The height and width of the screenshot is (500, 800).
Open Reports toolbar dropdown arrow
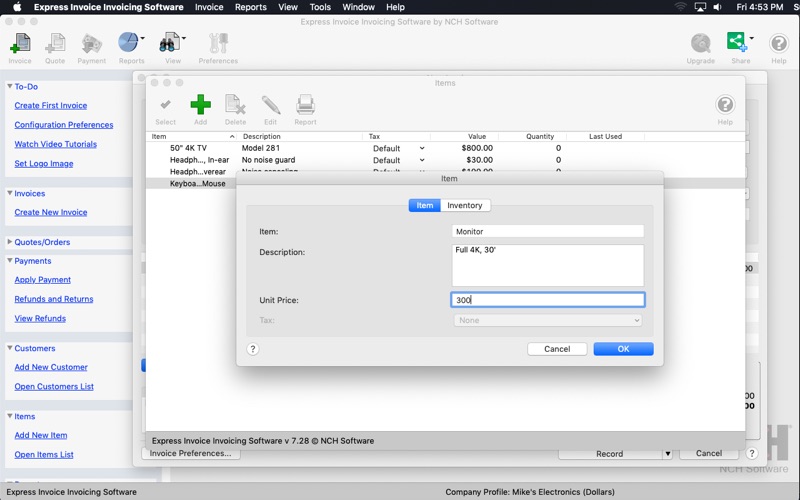click(142, 38)
